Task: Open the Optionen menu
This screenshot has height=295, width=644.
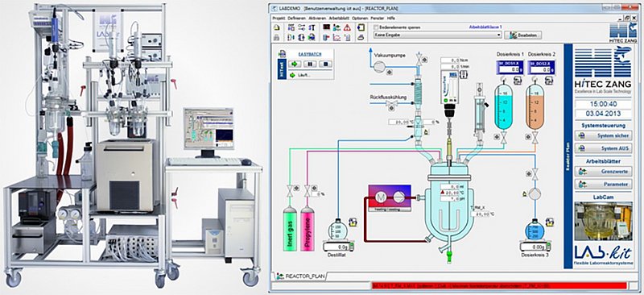Action: click(359, 18)
